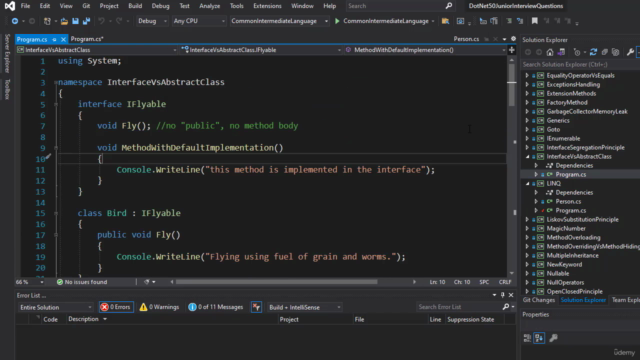Click the Home icon in Solution Explorer
Screen dimensions: 640x360
[550, 52]
